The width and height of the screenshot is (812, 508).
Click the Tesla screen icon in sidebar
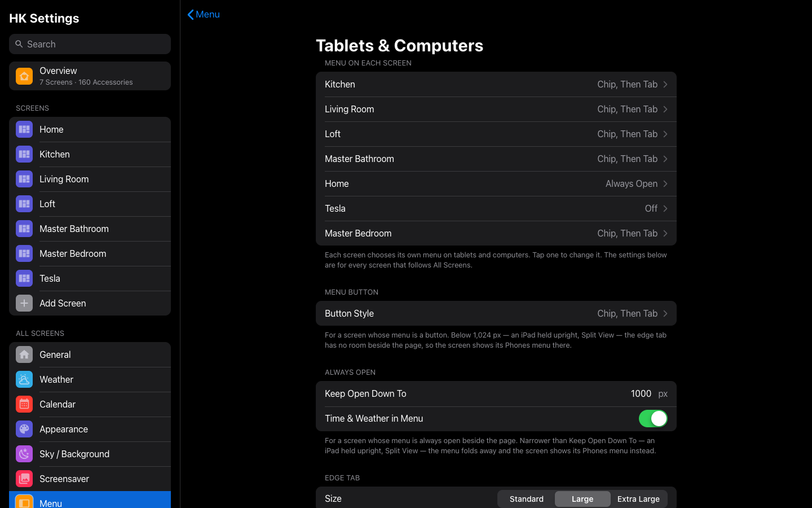pyautogui.click(x=24, y=278)
